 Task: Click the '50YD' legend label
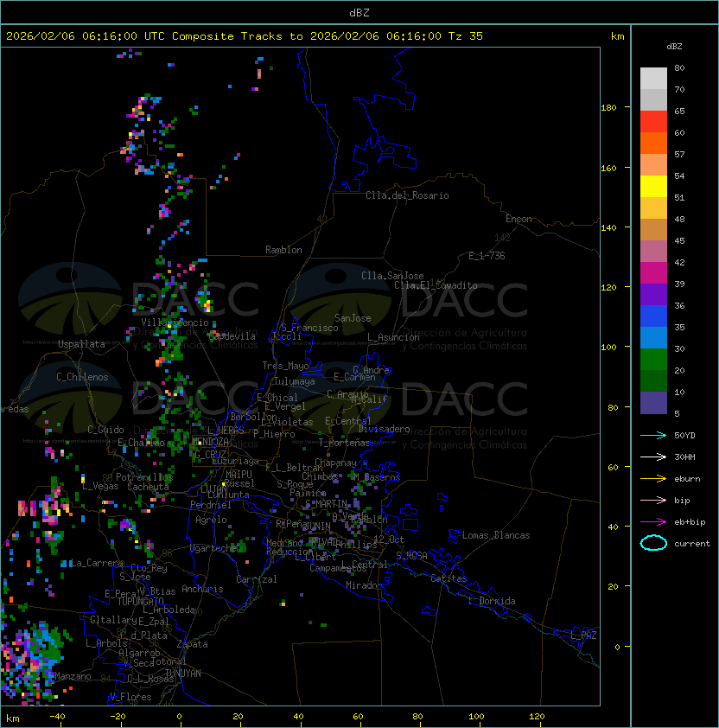684,435
